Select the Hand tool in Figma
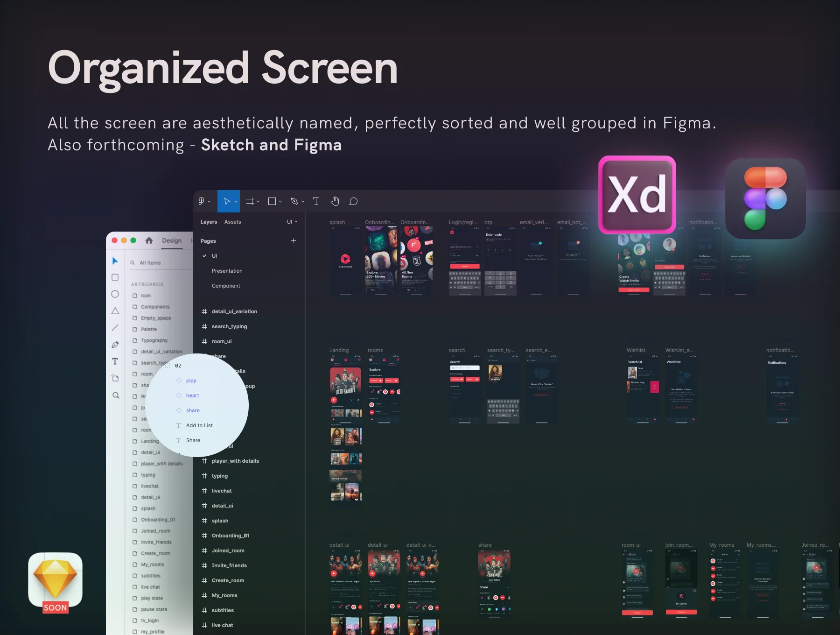This screenshot has height=635, width=840. click(x=335, y=201)
